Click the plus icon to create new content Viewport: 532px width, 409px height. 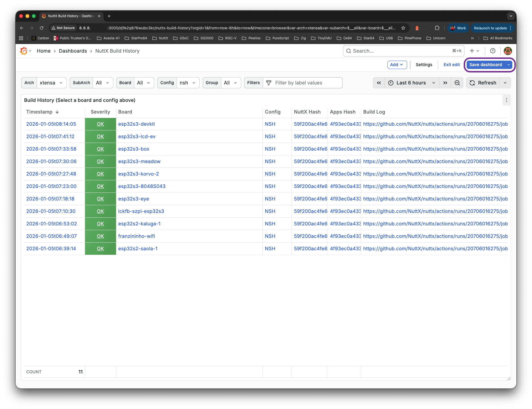click(472, 51)
